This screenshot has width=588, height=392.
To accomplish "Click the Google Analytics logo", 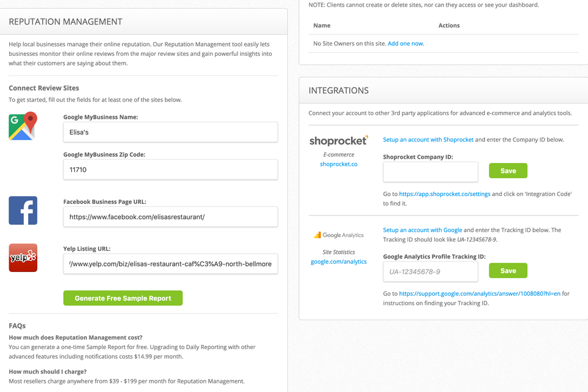I will (x=339, y=235).
